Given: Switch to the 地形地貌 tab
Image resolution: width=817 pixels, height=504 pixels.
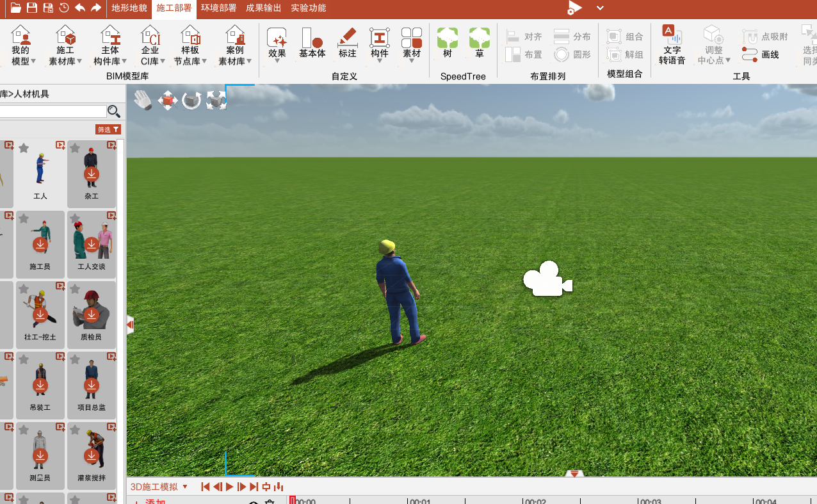Looking at the screenshot, I should pyautogui.click(x=129, y=8).
